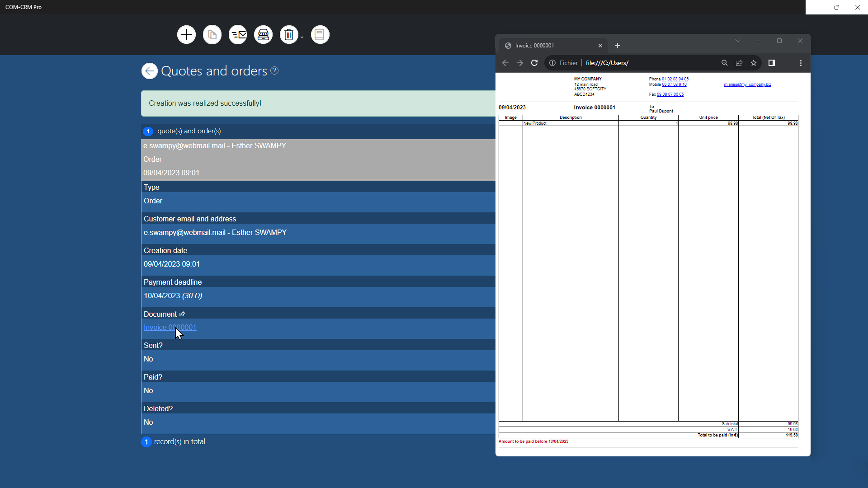This screenshot has width=868, height=488.
Task: Open the browser tab search chevron
Action: 738,41
